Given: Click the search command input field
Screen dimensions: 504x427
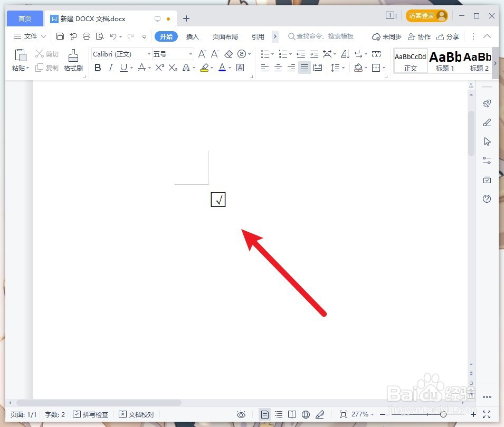Looking at the screenshot, I should pos(321,36).
